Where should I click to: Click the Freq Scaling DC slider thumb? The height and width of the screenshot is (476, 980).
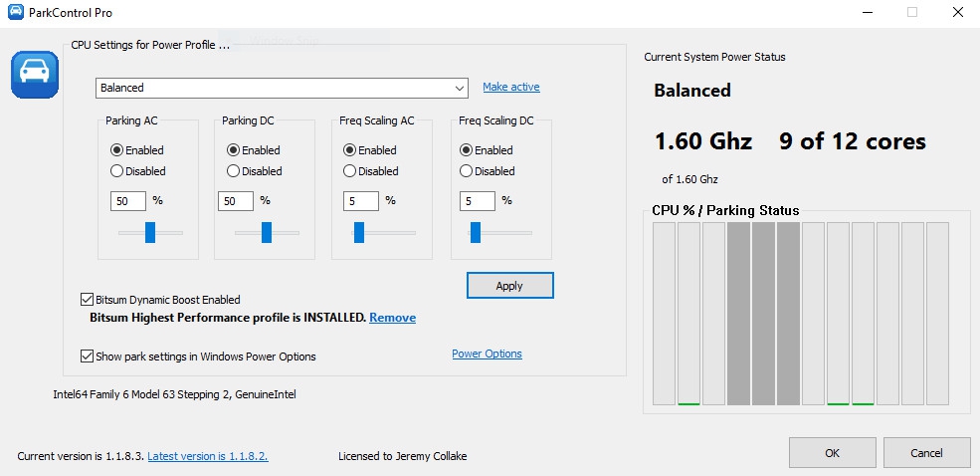[475, 232]
